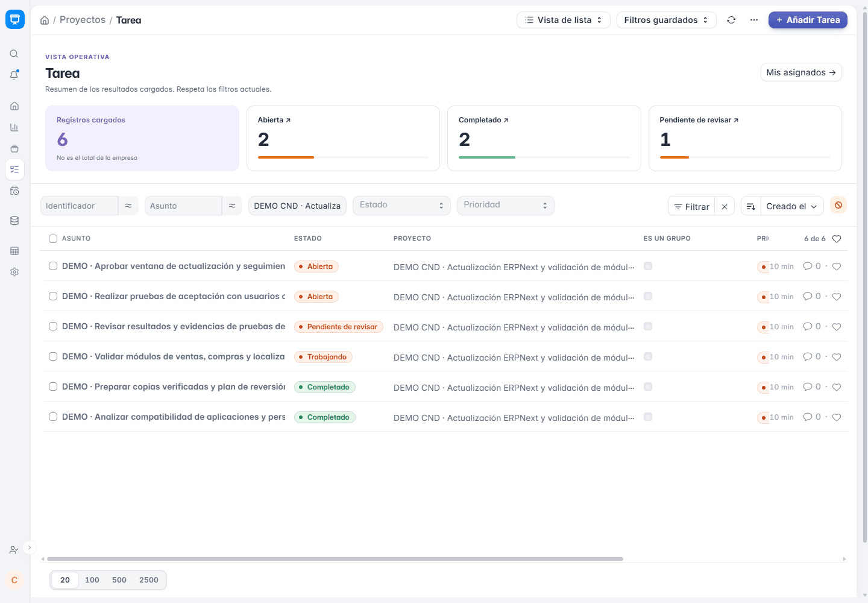Open the settings gear in the sidebar
This screenshot has height=603, width=868.
point(14,272)
